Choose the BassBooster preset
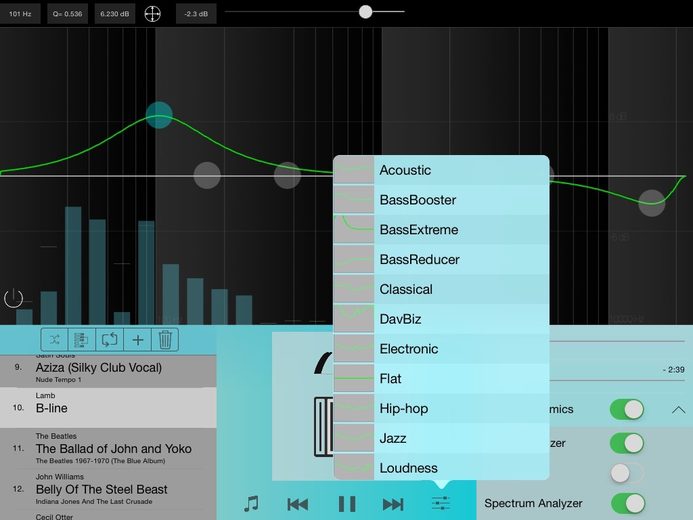693x520 pixels. [x=441, y=200]
